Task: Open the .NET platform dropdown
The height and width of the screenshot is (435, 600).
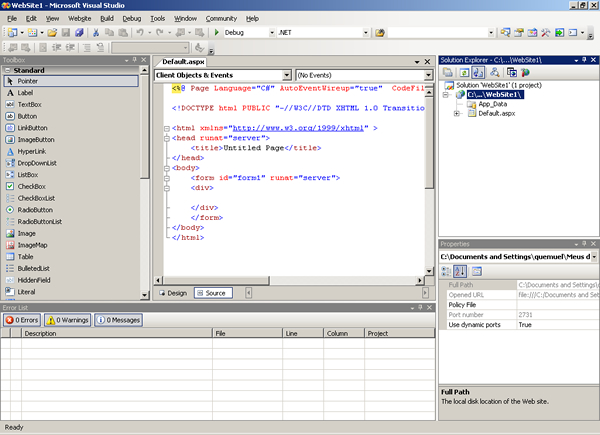Action: pyautogui.click(x=366, y=33)
